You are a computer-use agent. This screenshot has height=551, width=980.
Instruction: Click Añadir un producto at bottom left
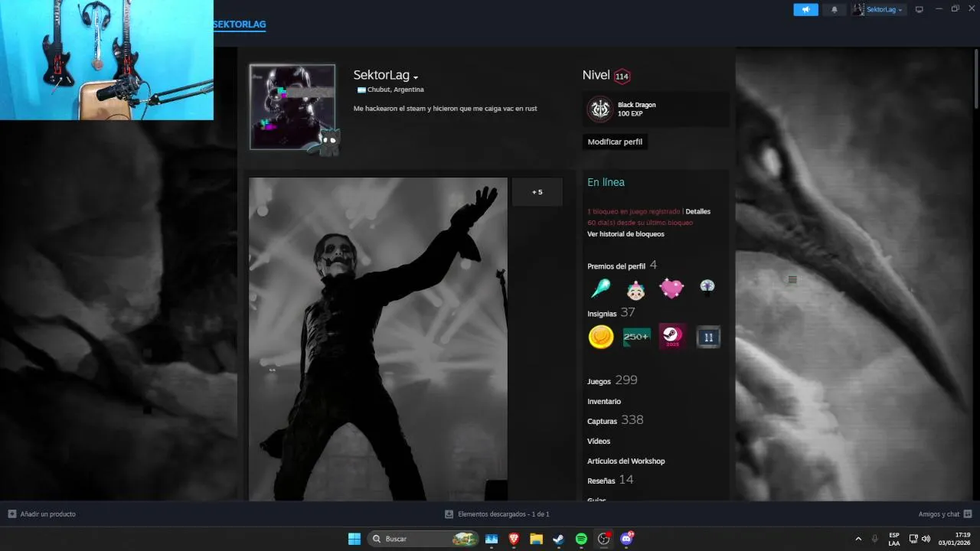click(x=42, y=514)
